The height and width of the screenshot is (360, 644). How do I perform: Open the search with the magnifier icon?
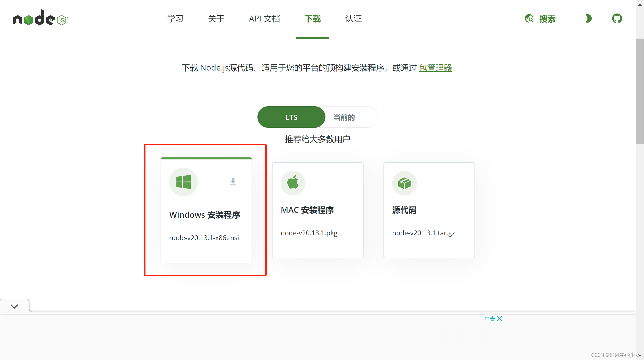[529, 18]
